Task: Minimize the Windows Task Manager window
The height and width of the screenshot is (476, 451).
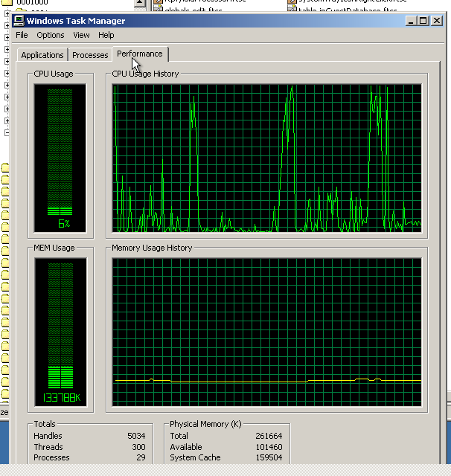Action: tap(410, 21)
